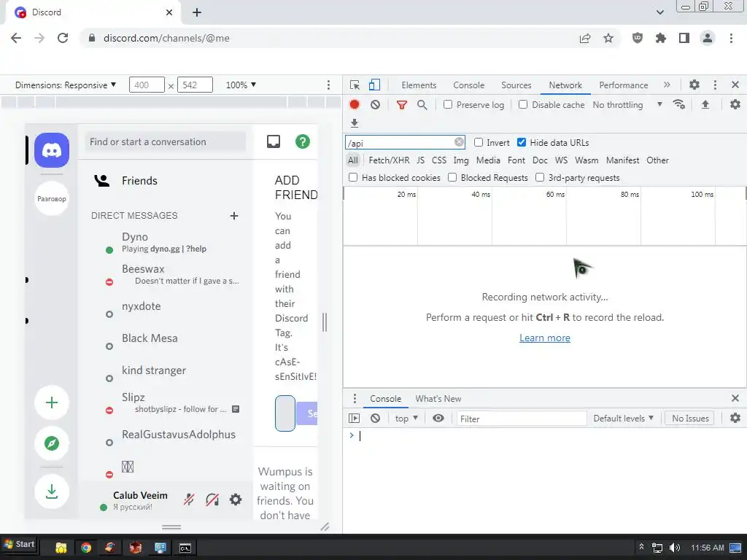Open Console settings gear in drawer
This screenshot has height=560, width=747.
tap(735, 419)
